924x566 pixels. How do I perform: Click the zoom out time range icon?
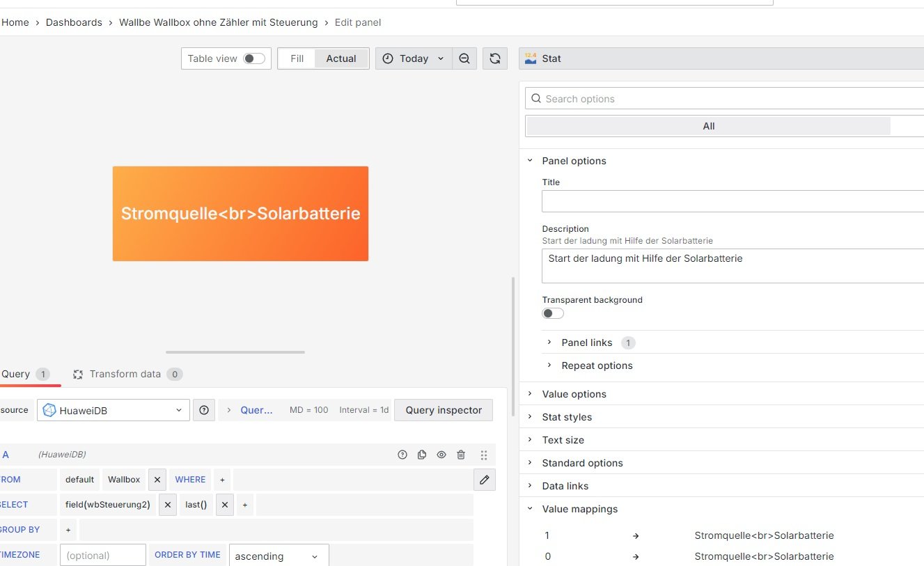pyautogui.click(x=464, y=58)
